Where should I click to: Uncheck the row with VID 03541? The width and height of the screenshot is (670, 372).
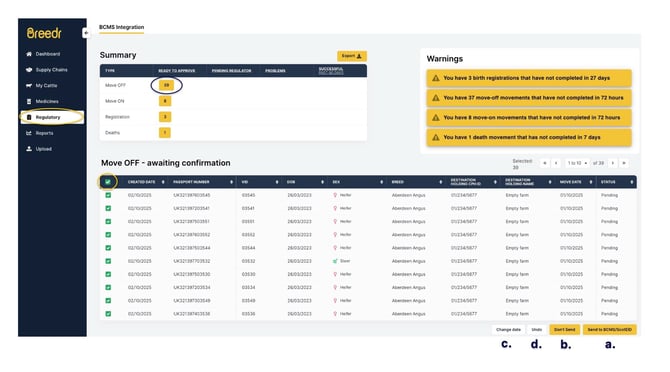pos(108,208)
